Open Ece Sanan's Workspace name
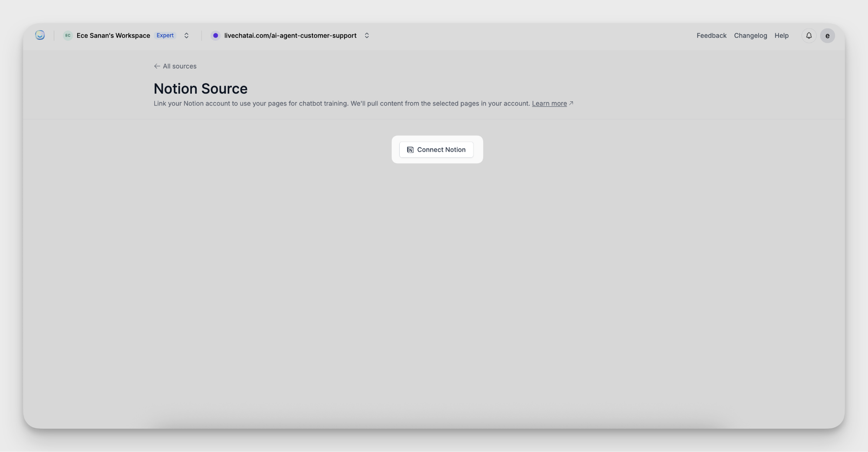Screen dimensions: 868x452 coord(113,36)
